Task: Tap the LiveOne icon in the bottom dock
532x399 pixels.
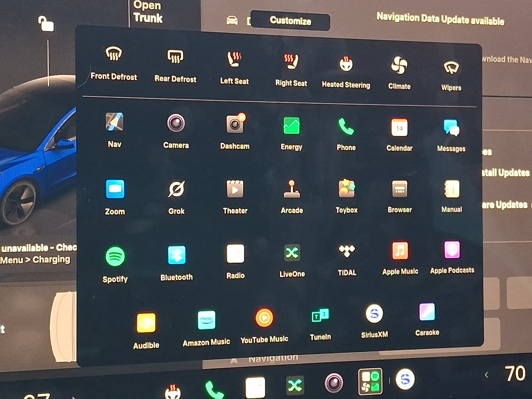Action: (x=295, y=385)
